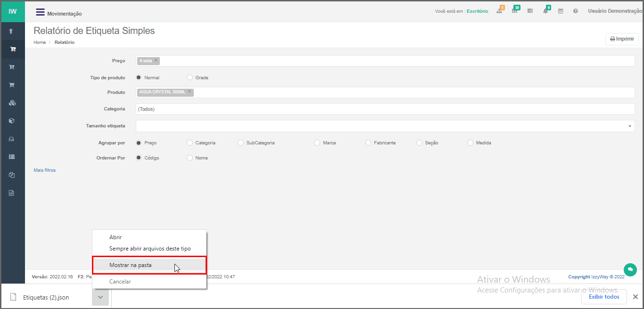Open the help question mark icon

[x=576, y=11]
